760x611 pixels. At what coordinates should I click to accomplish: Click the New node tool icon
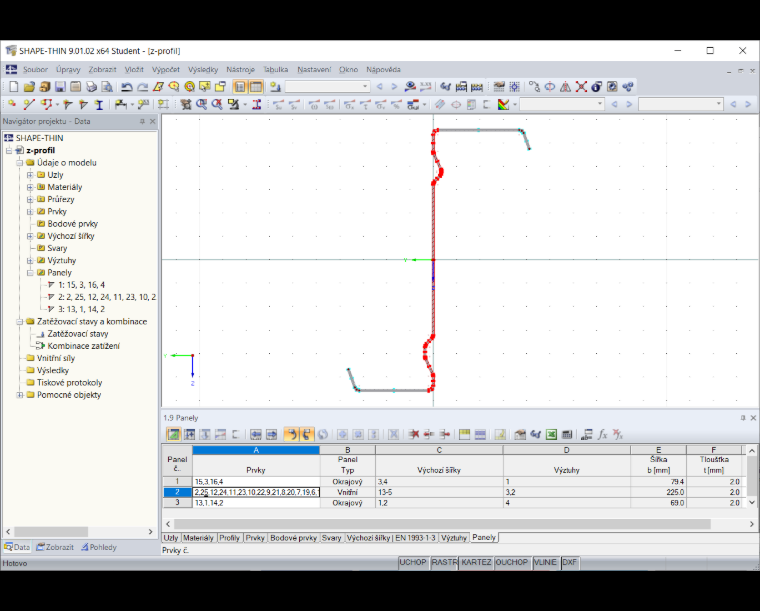[x=12, y=104]
